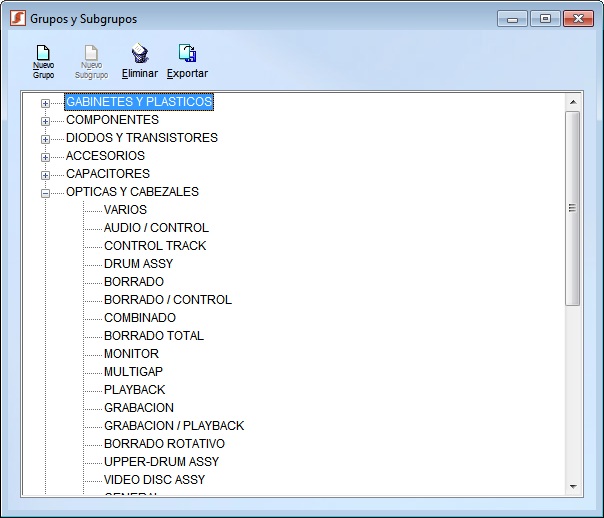Maximize the Grupos y Subgrupos window
604x518 pixels.
(545, 18)
